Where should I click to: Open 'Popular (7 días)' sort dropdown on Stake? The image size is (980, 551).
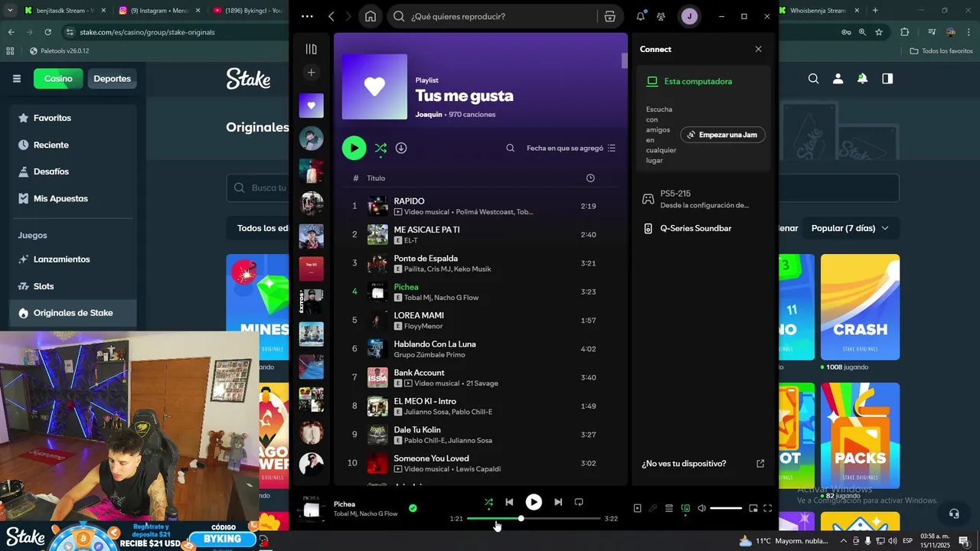click(850, 228)
